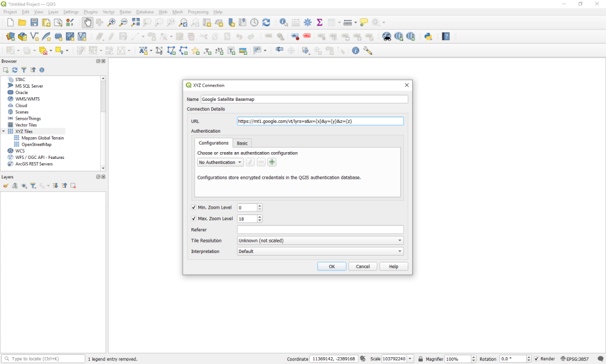Save project using the floppy disk icon
Viewport: 606px width, 364px height.
point(34,22)
